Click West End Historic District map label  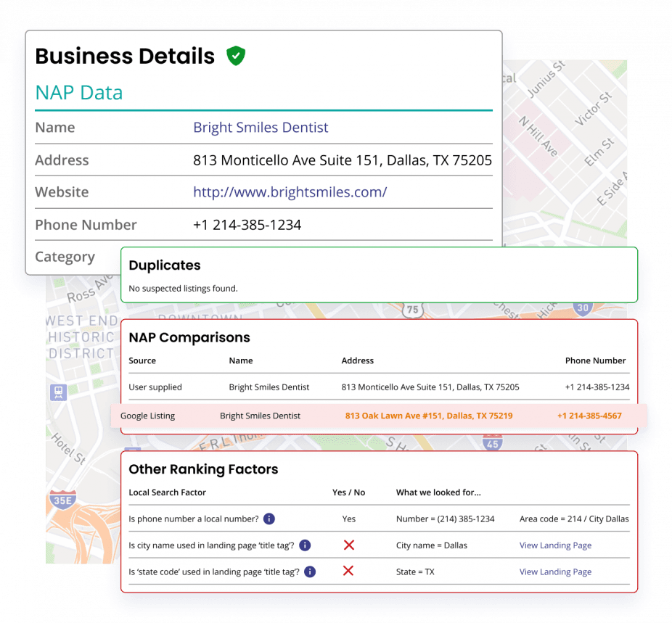81,337
